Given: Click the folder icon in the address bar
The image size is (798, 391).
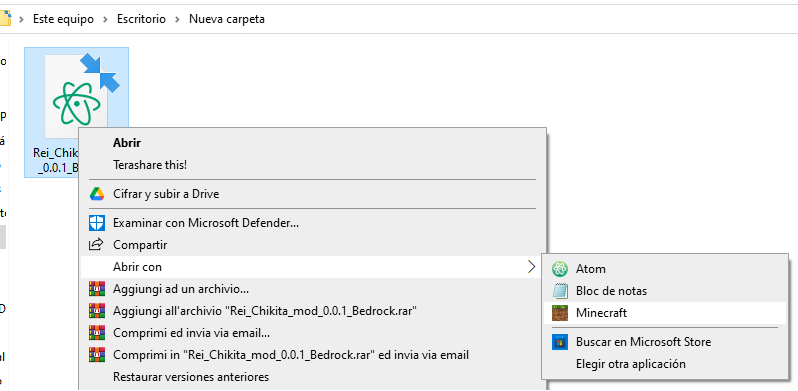Looking at the screenshot, I should [5, 19].
